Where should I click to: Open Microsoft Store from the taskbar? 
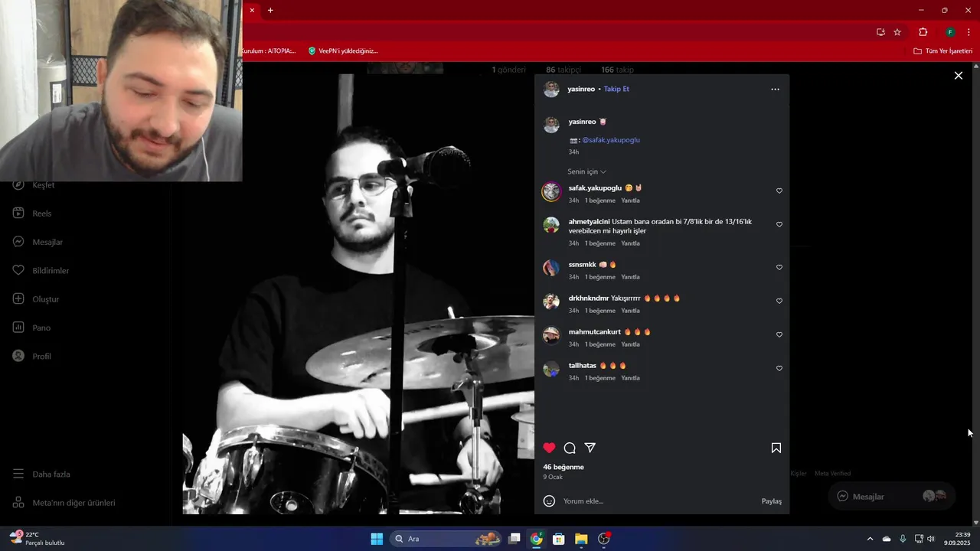coord(559,539)
